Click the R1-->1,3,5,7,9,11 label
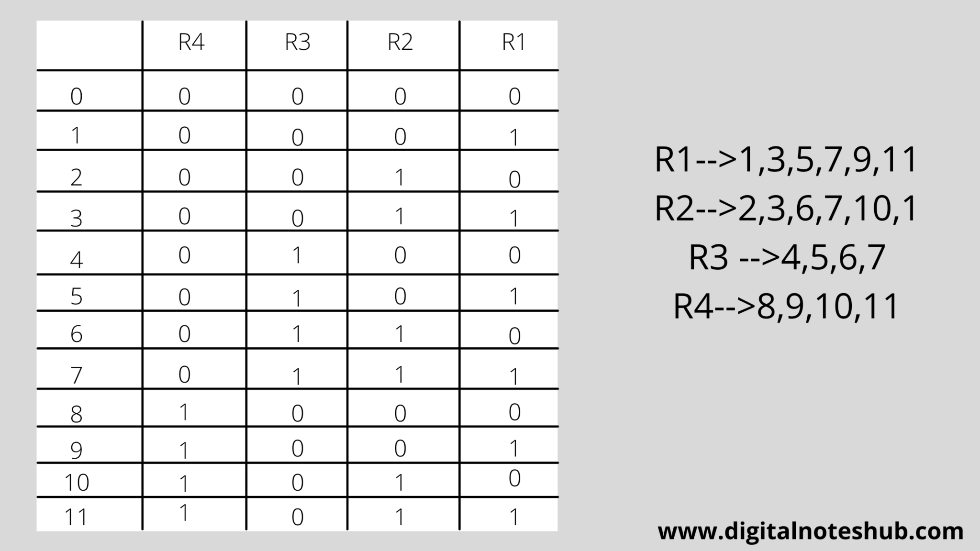 coord(775,157)
